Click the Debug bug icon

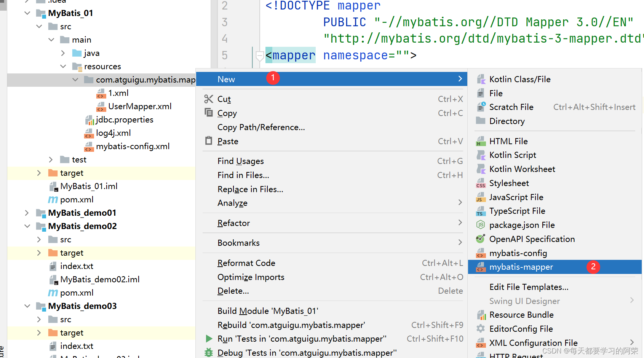(209, 353)
